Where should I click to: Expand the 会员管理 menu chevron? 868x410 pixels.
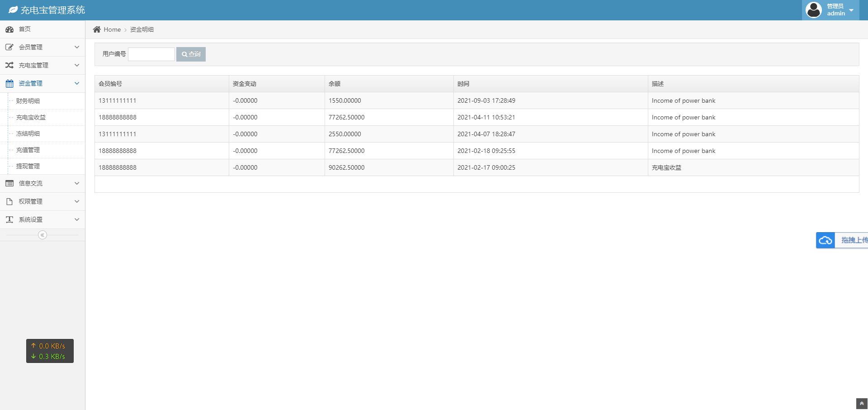tap(77, 47)
